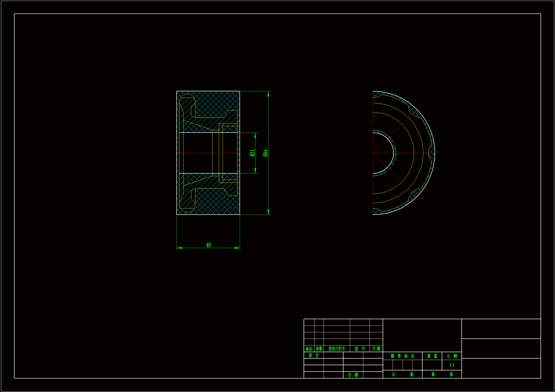Select the 共 张 total sheets cell
The width and height of the screenshot is (555, 392).
click(402, 374)
